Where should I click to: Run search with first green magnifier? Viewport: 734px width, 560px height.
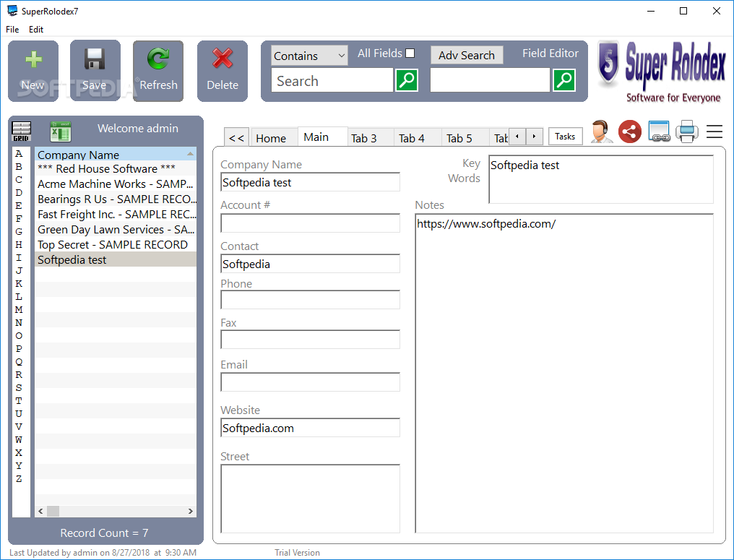click(407, 80)
